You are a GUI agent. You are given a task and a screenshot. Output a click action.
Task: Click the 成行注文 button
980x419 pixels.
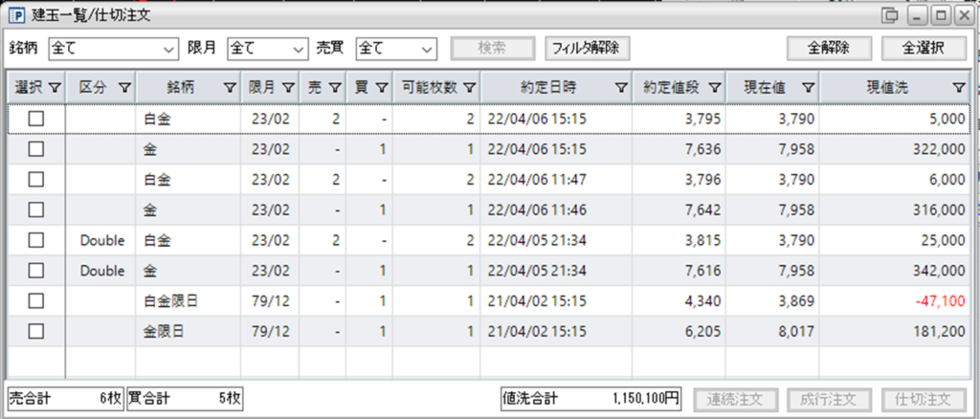pyautogui.click(x=831, y=398)
